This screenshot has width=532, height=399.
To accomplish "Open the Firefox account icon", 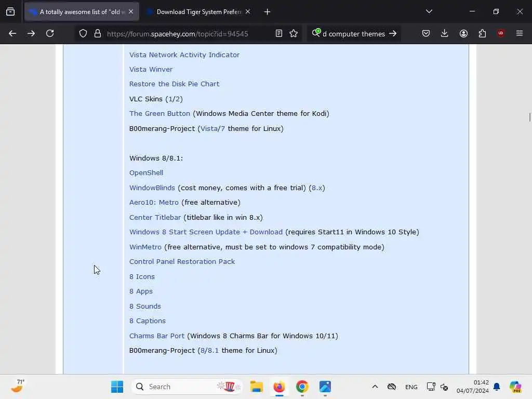I will click(463, 34).
